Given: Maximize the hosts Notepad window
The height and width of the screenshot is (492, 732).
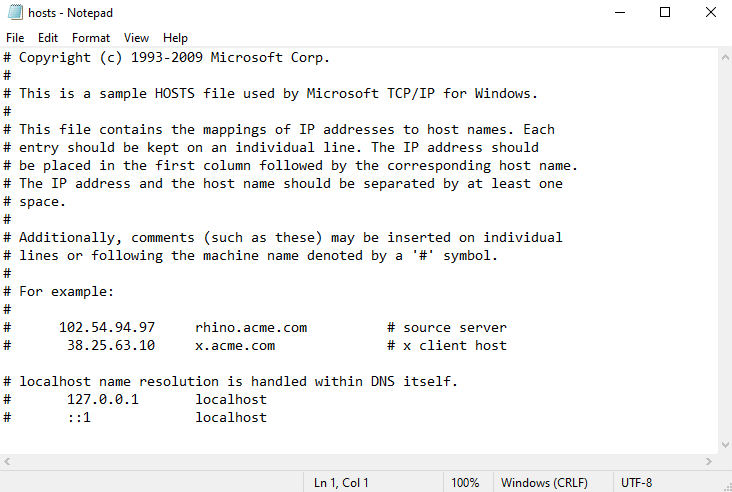Looking at the screenshot, I should 665,13.
